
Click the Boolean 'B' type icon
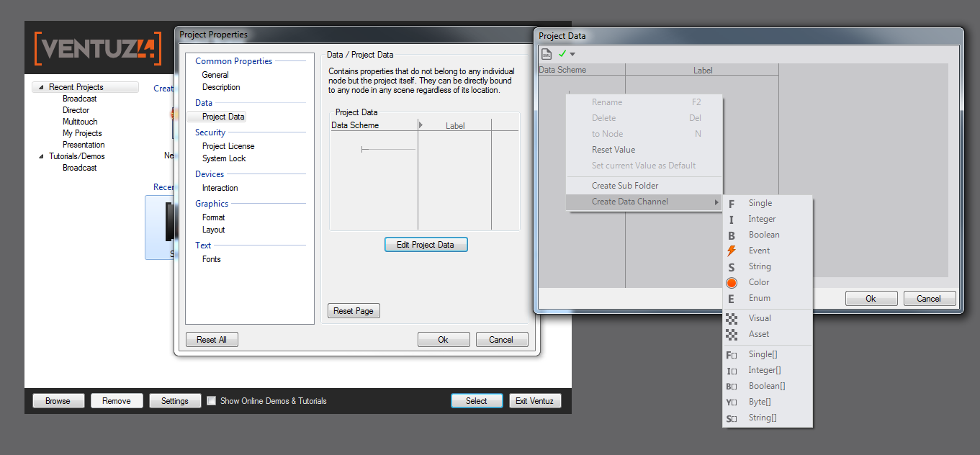(732, 235)
